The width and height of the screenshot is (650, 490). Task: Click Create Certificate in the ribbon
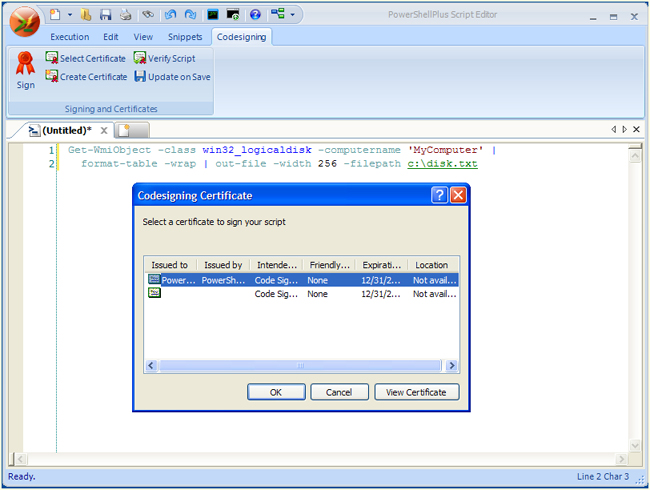click(86, 77)
